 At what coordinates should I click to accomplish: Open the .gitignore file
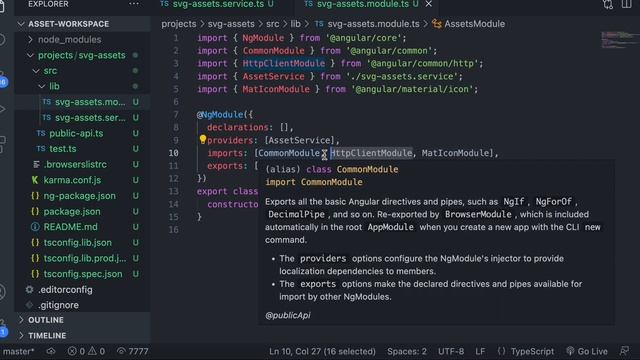58,305
